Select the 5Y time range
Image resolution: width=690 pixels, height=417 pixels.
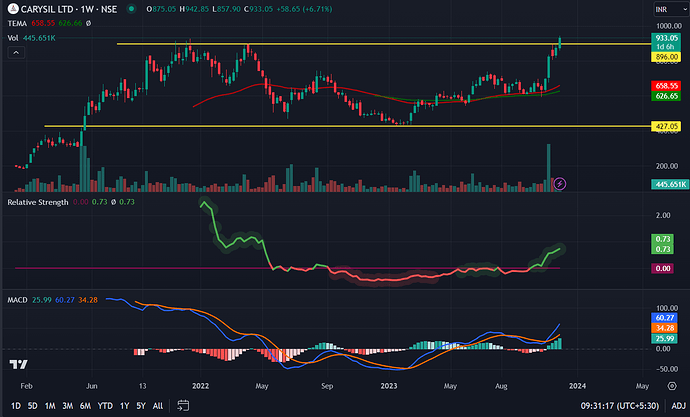point(141,406)
